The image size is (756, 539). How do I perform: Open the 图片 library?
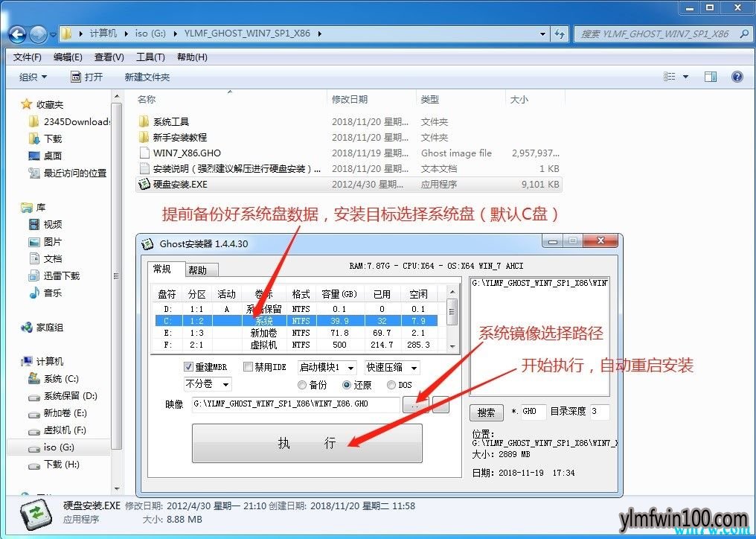coord(45,242)
